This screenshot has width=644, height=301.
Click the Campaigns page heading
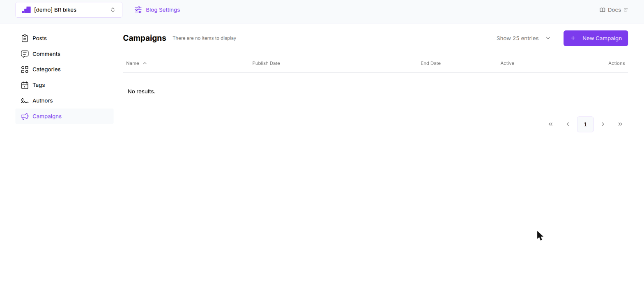[x=145, y=38]
